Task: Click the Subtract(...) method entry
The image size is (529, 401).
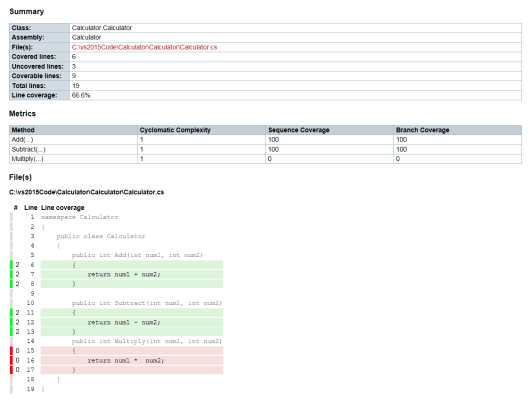Action: pyautogui.click(x=28, y=149)
